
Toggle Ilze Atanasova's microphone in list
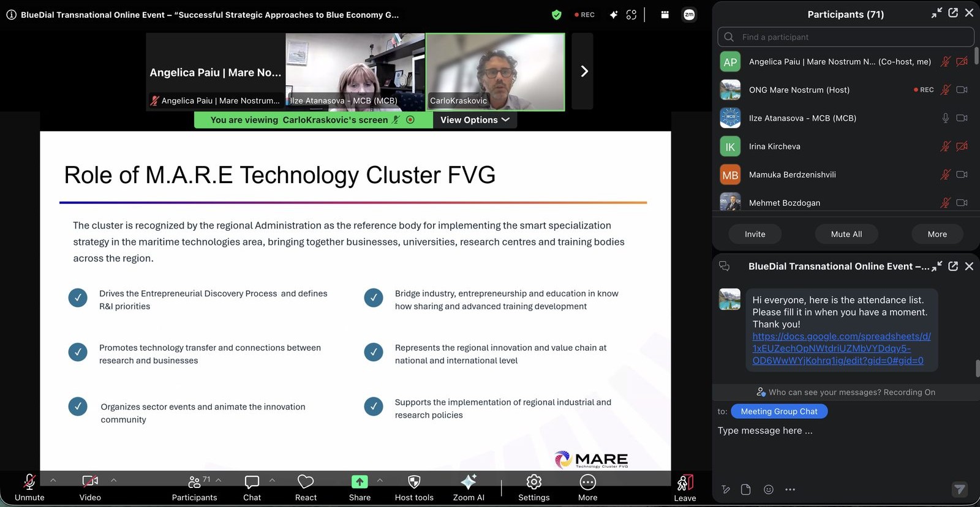(x=946, y=118)
